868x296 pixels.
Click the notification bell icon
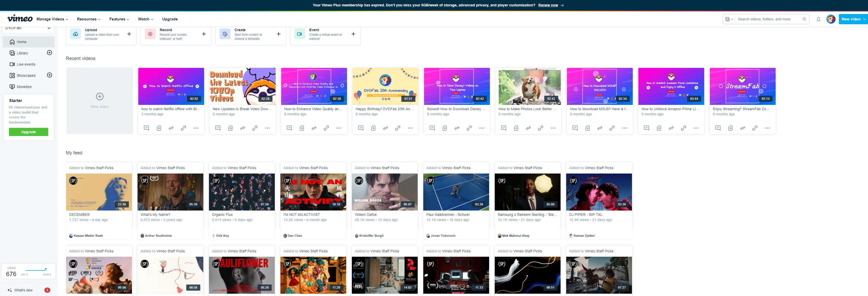click(x=819, y=19)
